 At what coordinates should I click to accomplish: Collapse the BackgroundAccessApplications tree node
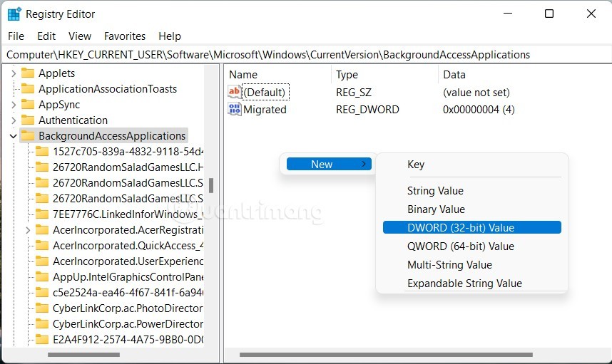pos(13,136)
